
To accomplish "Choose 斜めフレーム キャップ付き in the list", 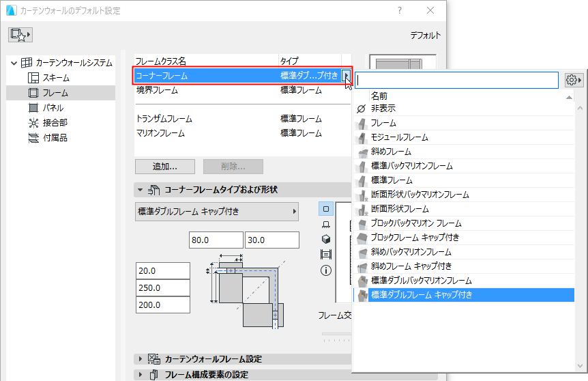I will pos(464,266).
